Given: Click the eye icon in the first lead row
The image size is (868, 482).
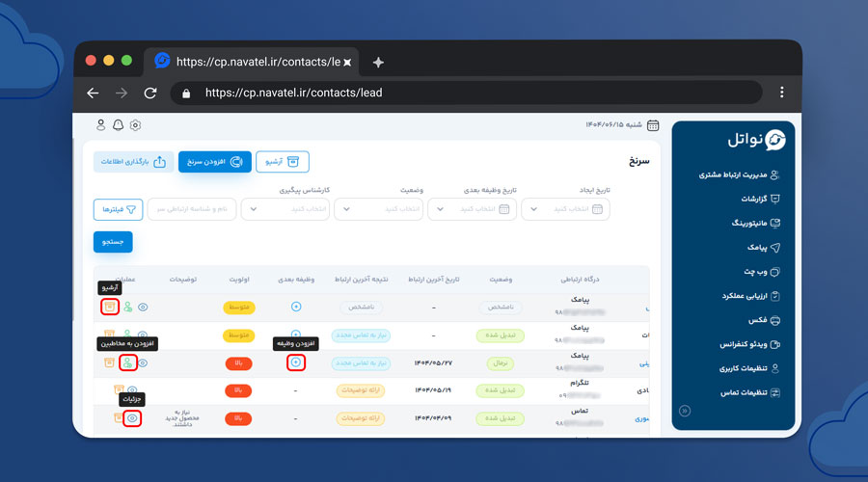Looking at the screenshot, I should click(143, 307).
